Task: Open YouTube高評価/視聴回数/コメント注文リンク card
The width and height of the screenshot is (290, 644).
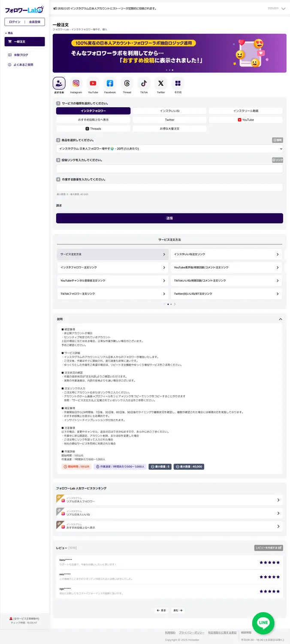Action: click(226, 267)
